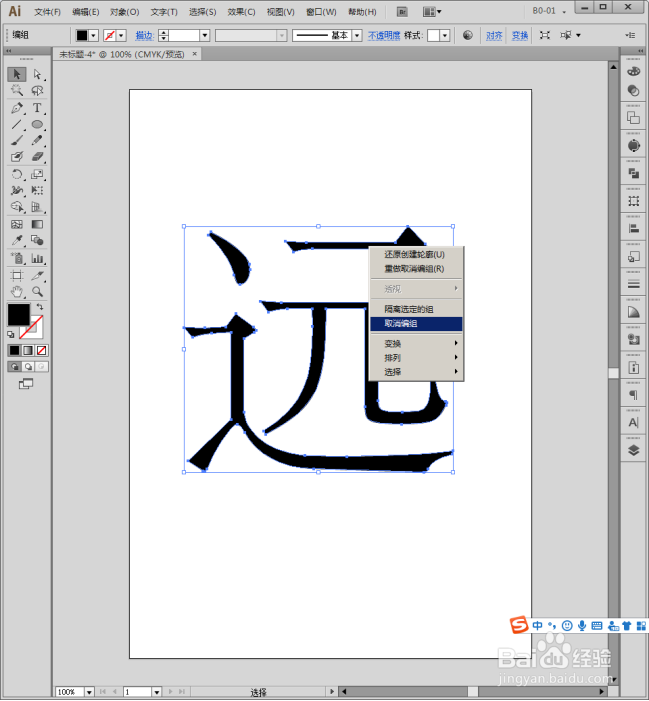Select the Perspective Grid tool
This screenshot has height=701, width=649.
coord(37,207)
